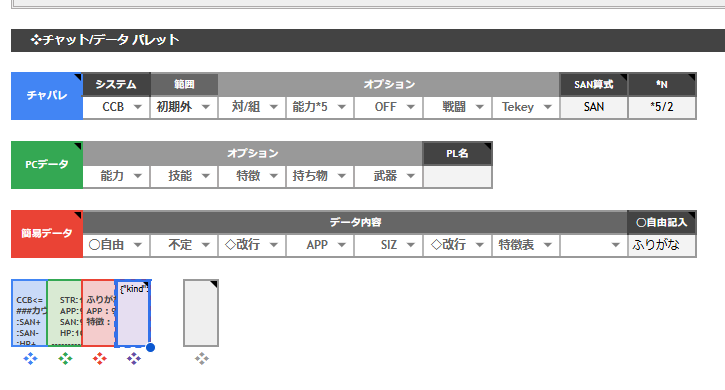Open the OFF option dropdown
Screen dimensions: 725x390
[411, 107]
